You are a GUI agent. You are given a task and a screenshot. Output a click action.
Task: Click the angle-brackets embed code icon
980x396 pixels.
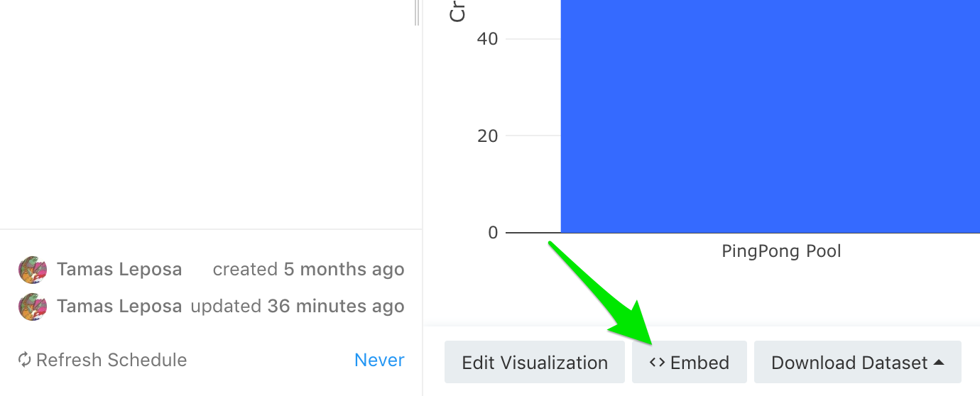[x=657, y=363]
